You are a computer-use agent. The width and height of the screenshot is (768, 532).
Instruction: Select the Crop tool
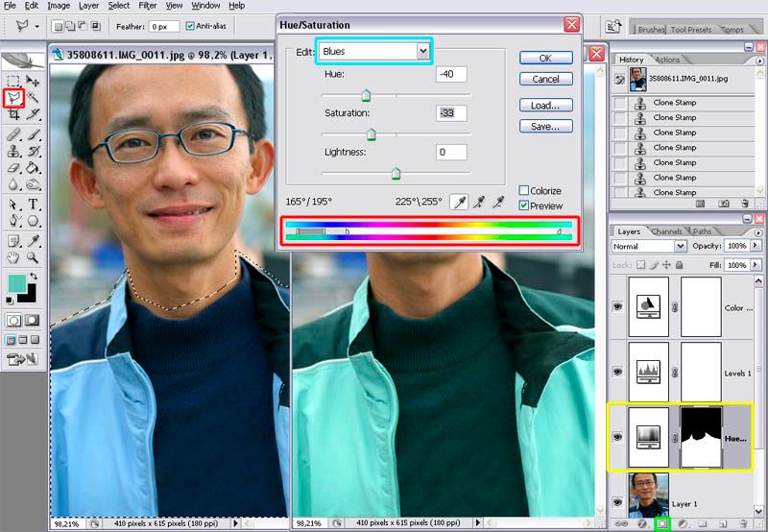(x=13, y=114)
